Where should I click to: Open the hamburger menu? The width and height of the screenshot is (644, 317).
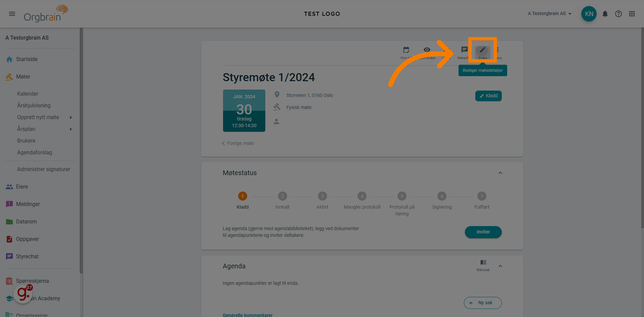[12, 14]
